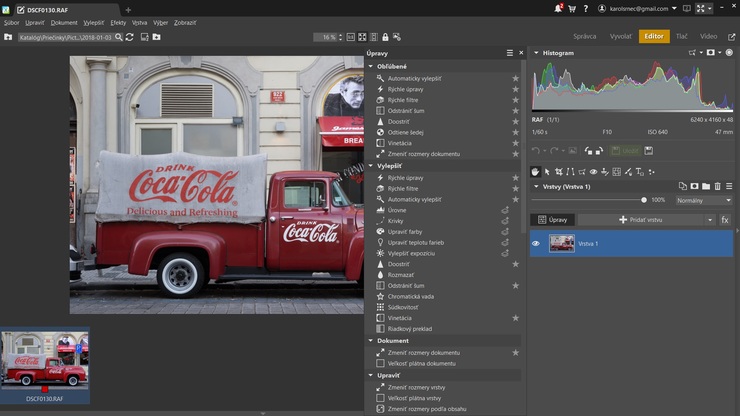
Task: Open the help question mark
Action: [586, 8]
